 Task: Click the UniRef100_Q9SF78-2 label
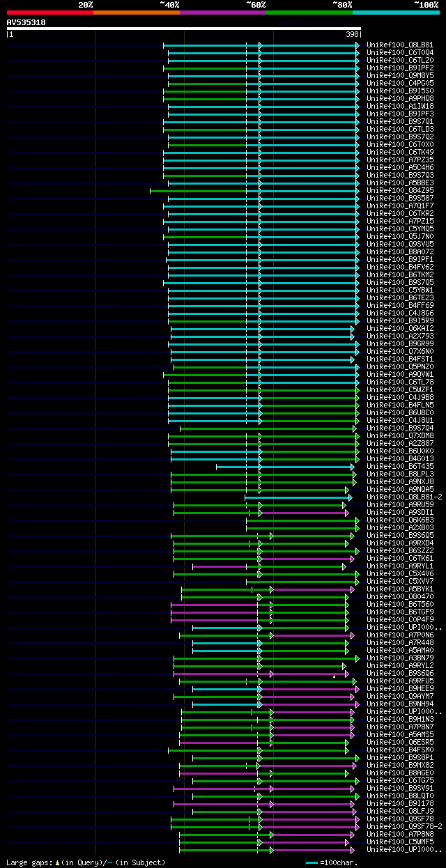click(404, 826)
